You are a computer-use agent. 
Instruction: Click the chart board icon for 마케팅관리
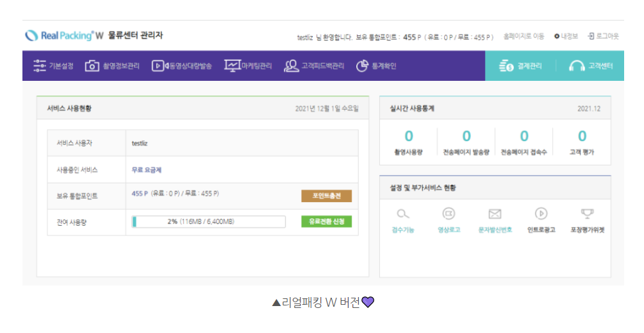[x=233, y=66]
